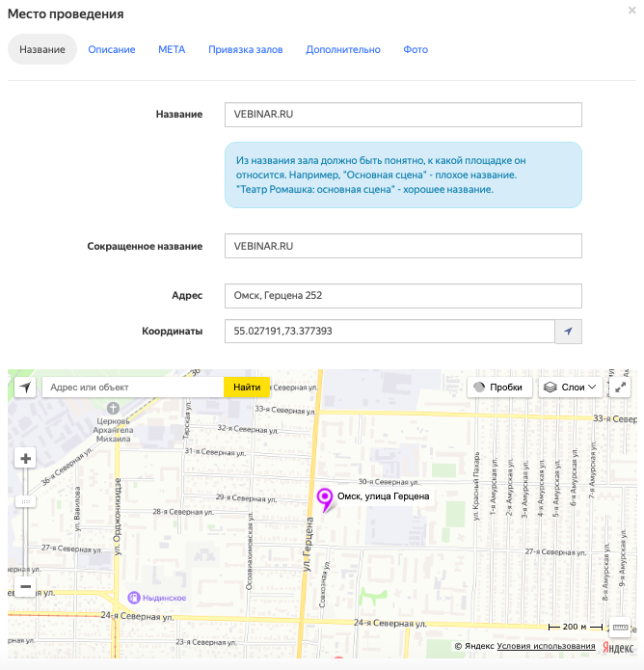Click the Место проведения heading
This screenshot has height=670, width=644.
tap(66, 13)
